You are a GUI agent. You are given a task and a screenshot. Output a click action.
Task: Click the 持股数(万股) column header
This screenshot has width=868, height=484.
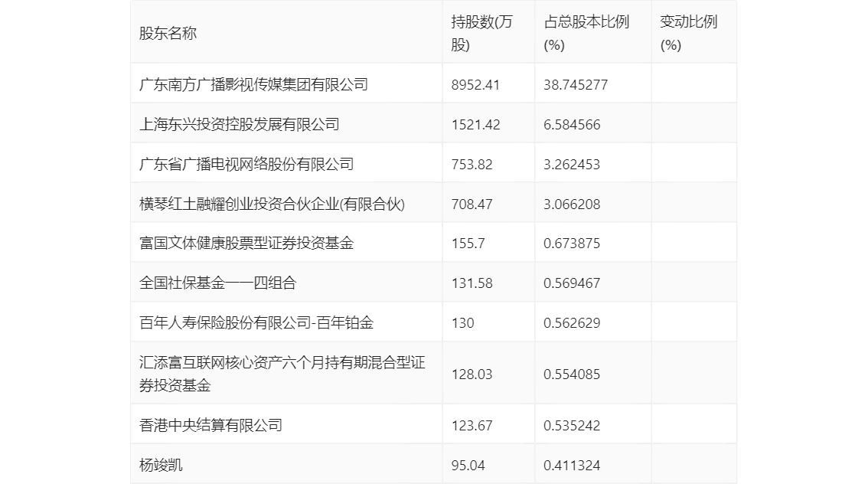482,33
